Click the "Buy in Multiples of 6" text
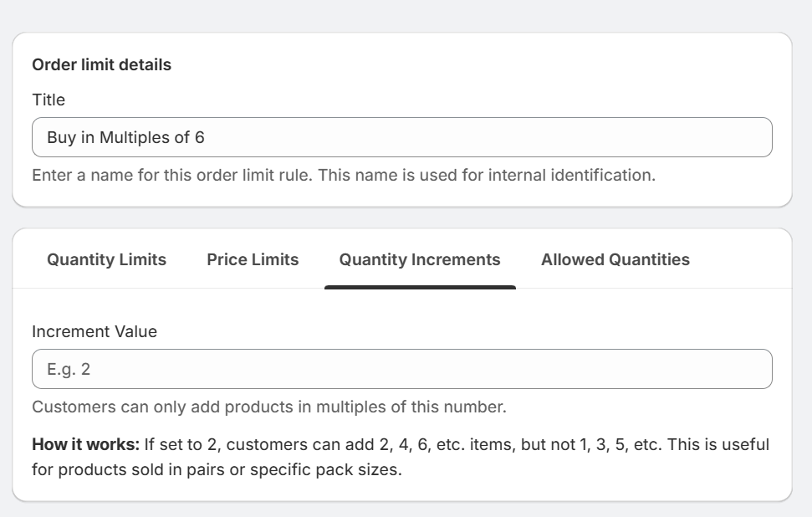Viewport: 812px width, 517px height. [125, 137]
